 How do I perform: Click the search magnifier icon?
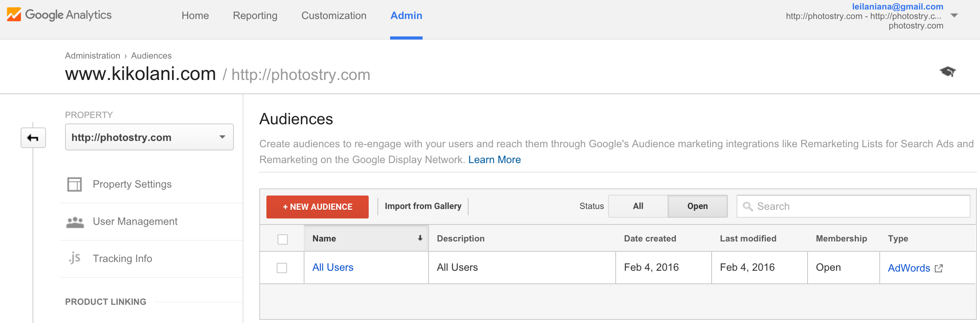click(748, 206)
